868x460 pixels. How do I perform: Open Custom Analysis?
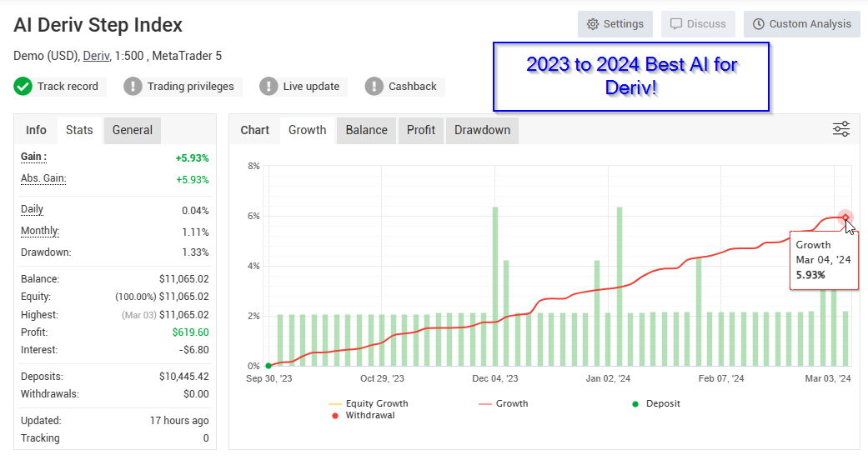801,24
